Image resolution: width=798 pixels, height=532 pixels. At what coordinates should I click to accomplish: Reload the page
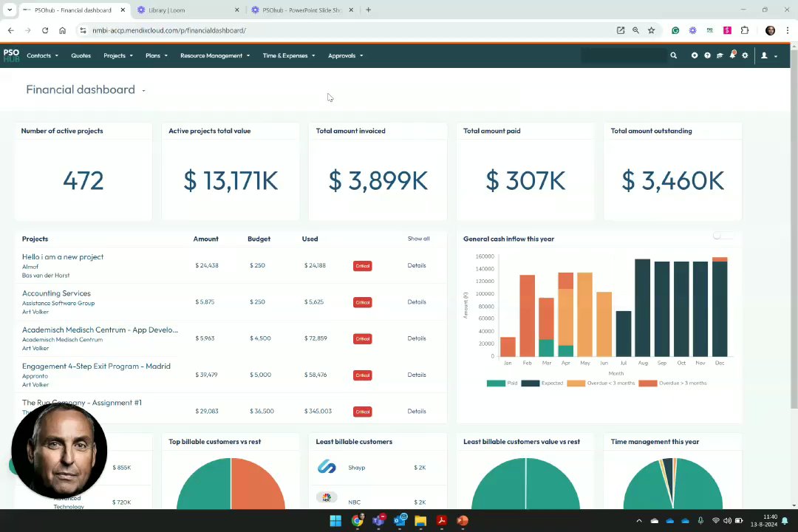[45, 30]
